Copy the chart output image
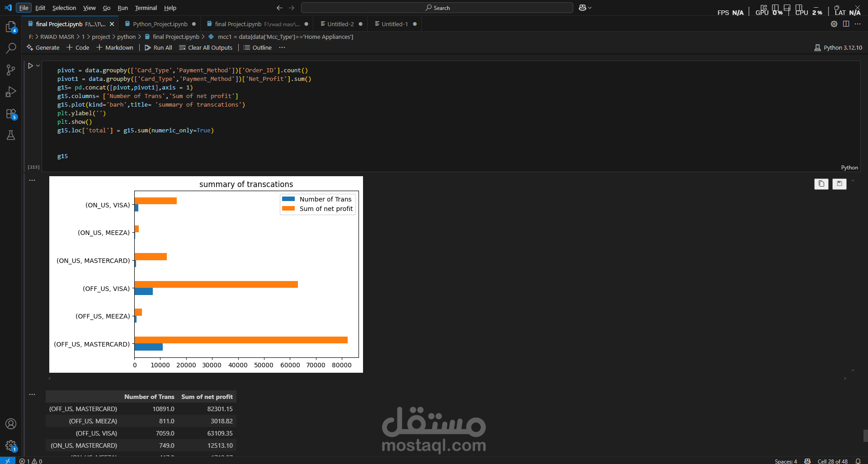 pos(821,184)
